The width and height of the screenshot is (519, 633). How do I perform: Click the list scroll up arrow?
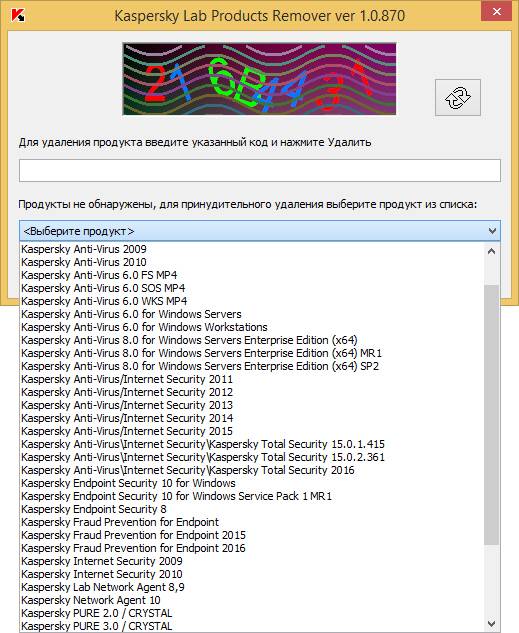(x=491, y=252)
